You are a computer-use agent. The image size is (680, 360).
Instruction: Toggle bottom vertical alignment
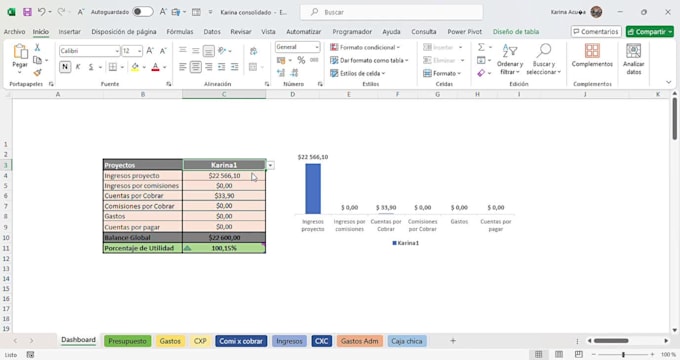pos(209,51)
